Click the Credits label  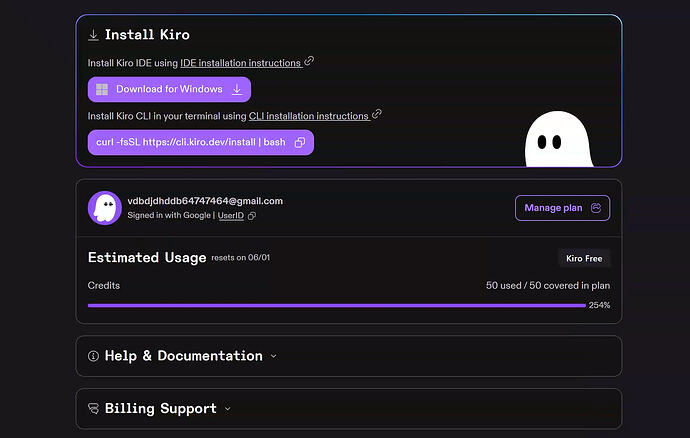pos(104,285)
